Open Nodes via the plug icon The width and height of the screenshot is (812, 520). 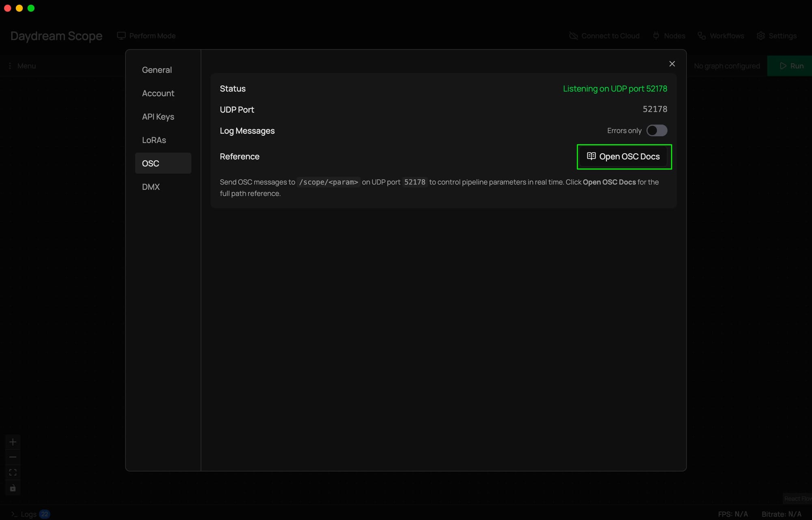pos(656,36)
